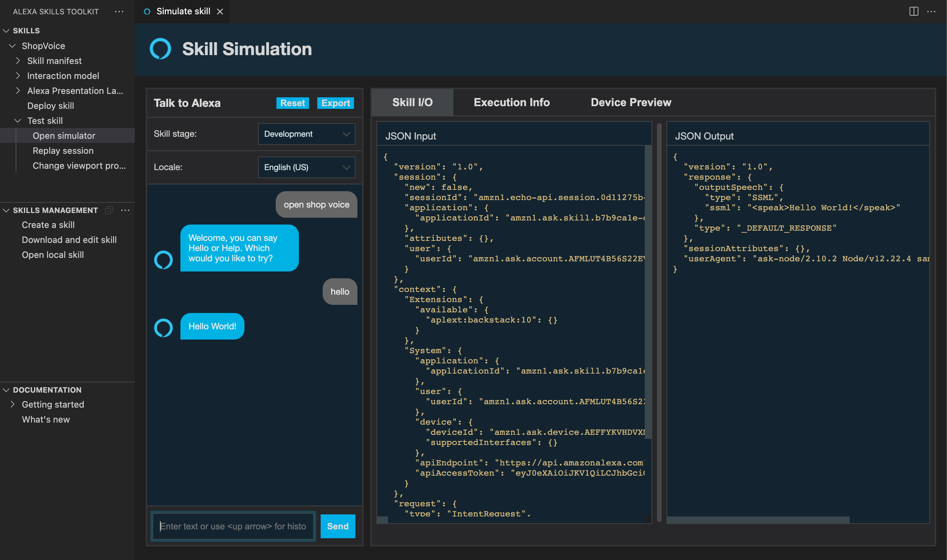This screenshot has height=560, width=947.
Task: Switch to Device Preview tab
Action: coord(631,102)
